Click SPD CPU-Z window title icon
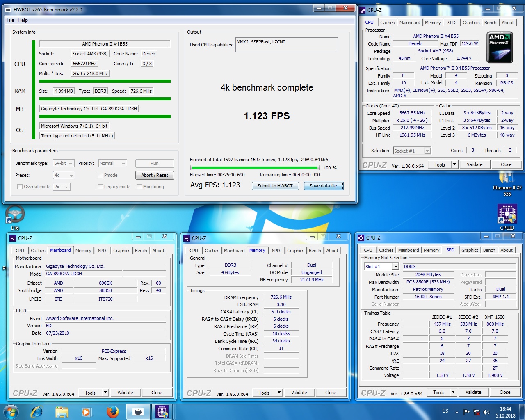Screen dimensions: 525x420 pos(361,237)
